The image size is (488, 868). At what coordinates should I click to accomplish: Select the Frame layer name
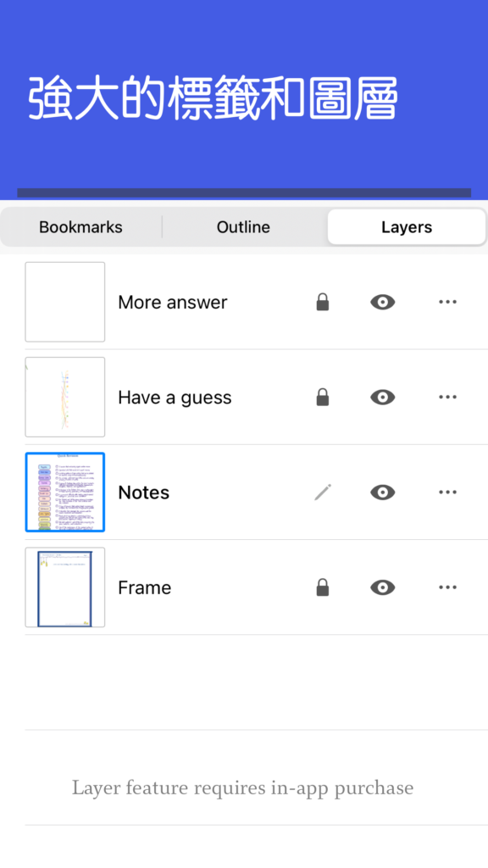[144, 587]
